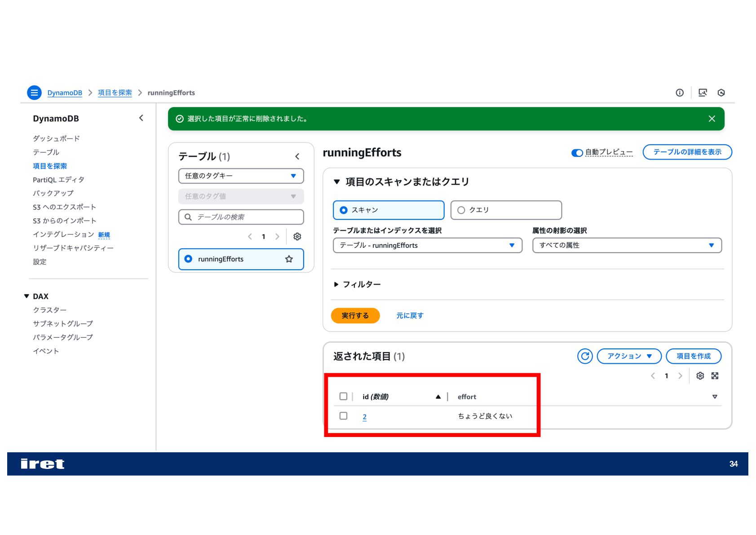The image size is (756, 535).
Task: Toggle the auto preview switch
Action: click(x=577, y=153)
